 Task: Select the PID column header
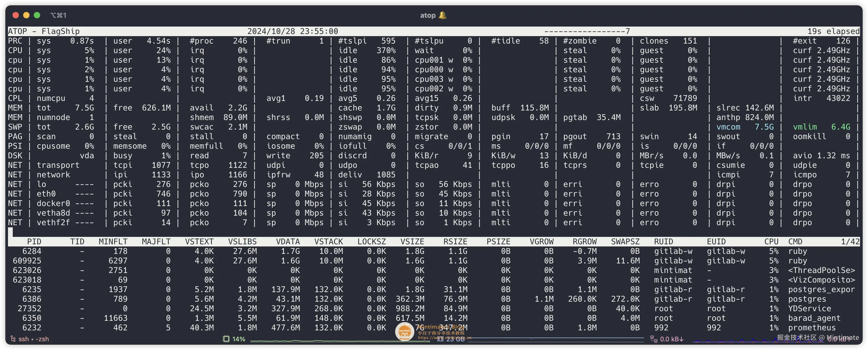pyautogui.click(x=34, y=242)
